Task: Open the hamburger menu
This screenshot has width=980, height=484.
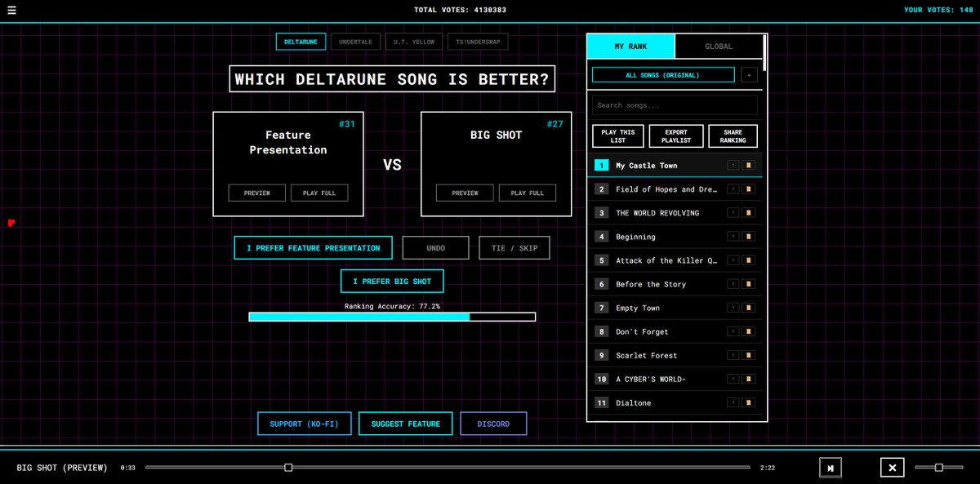Action: click(11, 11)
